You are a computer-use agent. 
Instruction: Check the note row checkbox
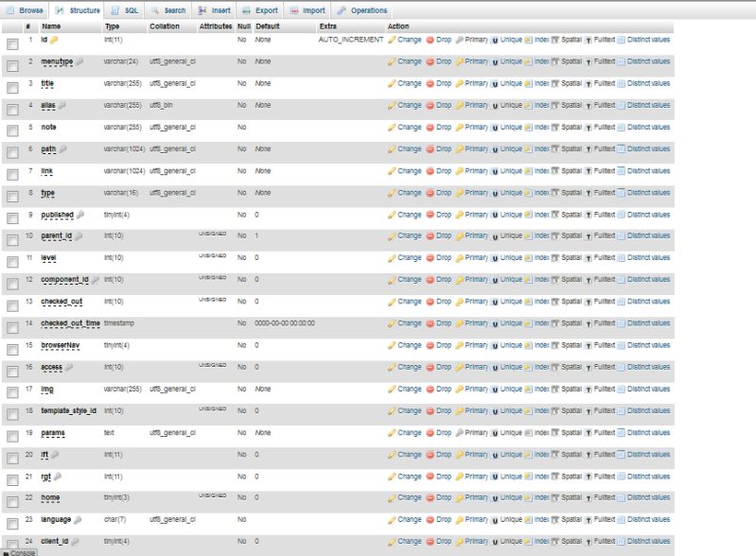click(x=12, y=130)
